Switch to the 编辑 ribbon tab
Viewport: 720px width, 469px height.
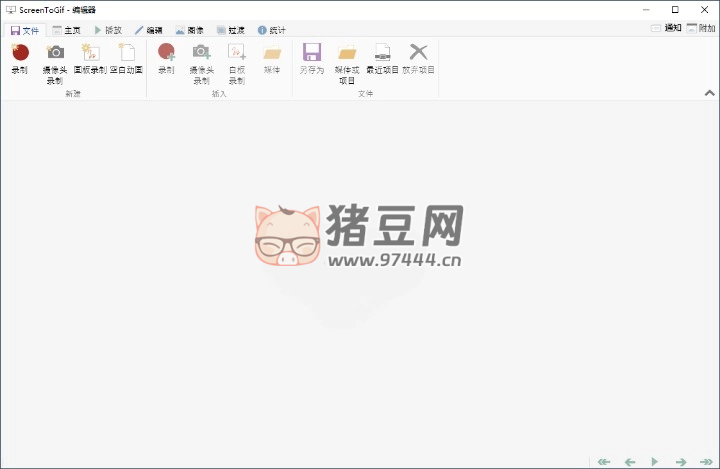pyautogui.click(x=148, y=30)
